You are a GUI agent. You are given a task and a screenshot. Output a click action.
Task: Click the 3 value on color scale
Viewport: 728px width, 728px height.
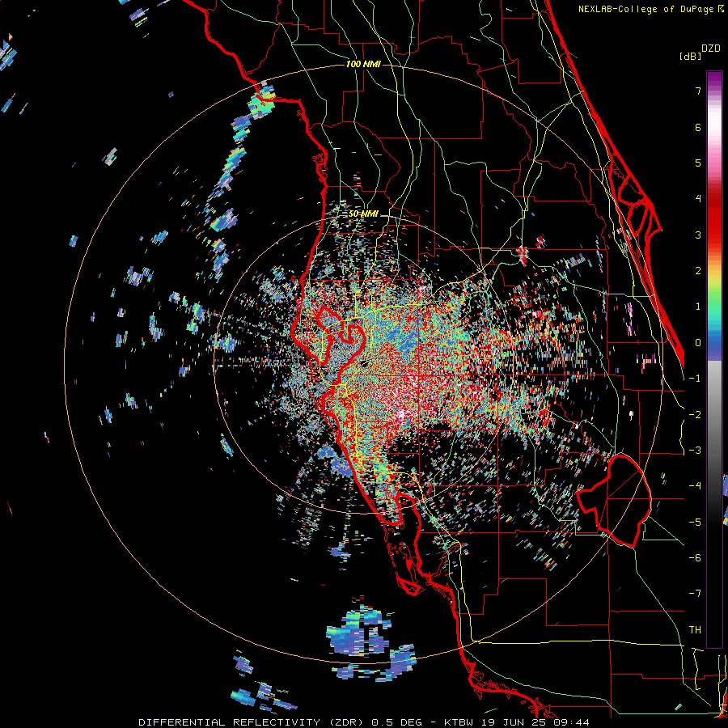click(698, 235)
